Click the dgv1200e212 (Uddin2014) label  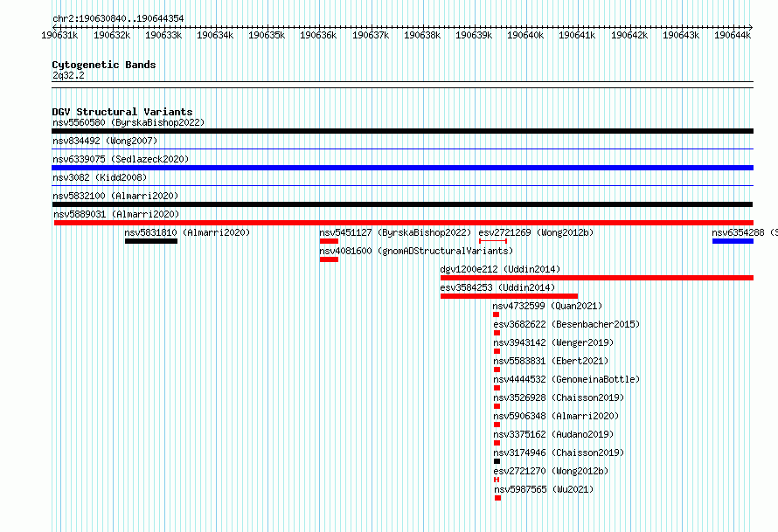[x=500, y=269]
